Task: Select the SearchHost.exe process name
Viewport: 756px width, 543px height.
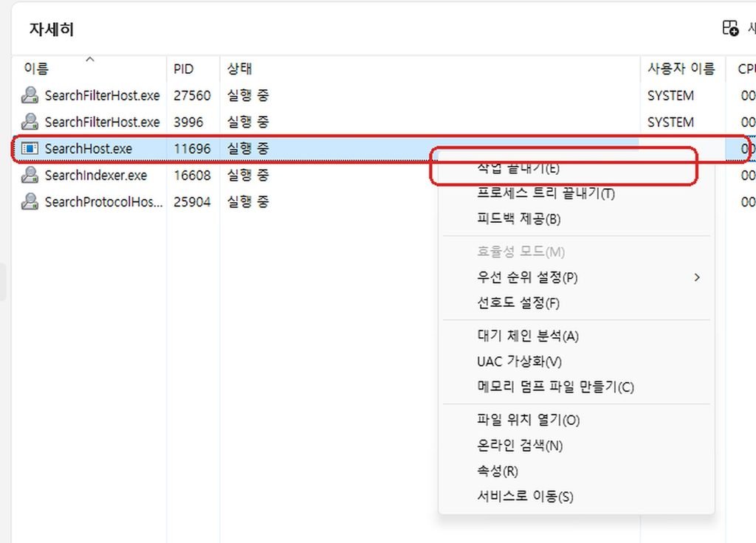Action: 89,148
